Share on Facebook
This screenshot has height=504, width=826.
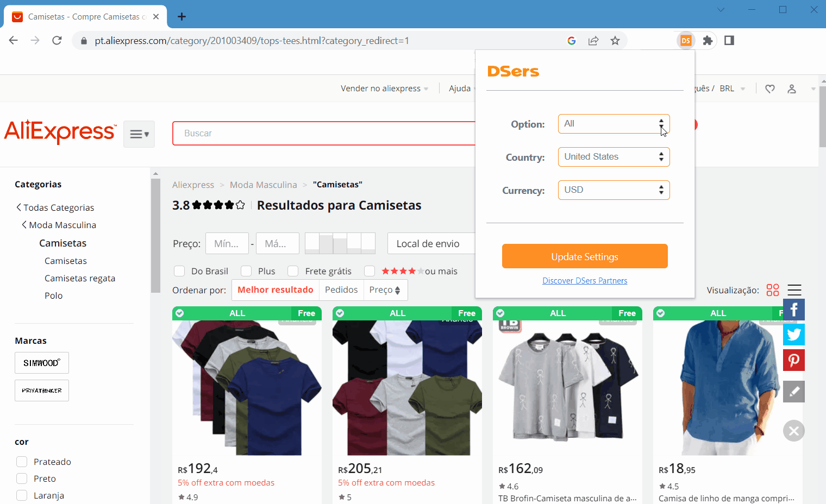(x=794, y=310)
